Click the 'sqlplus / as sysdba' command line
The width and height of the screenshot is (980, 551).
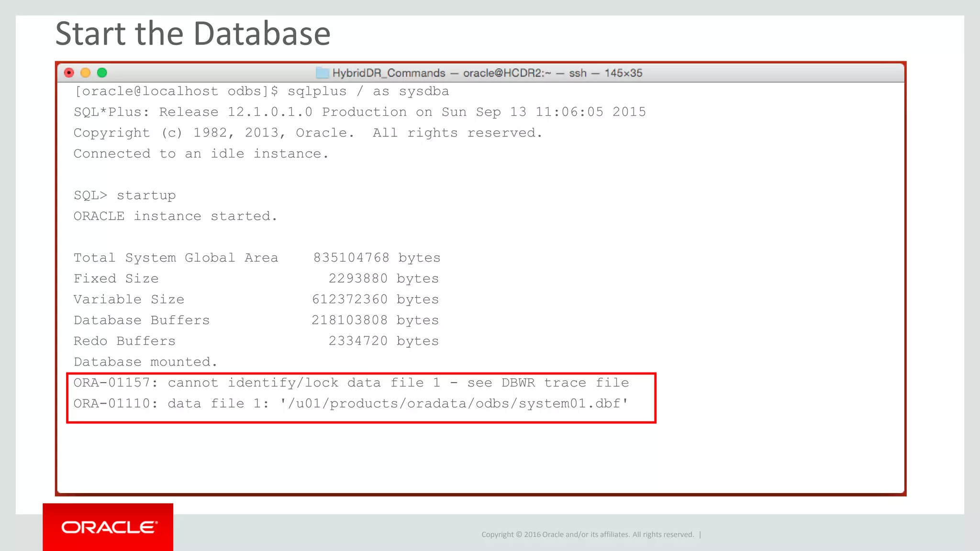click(262, 91)
